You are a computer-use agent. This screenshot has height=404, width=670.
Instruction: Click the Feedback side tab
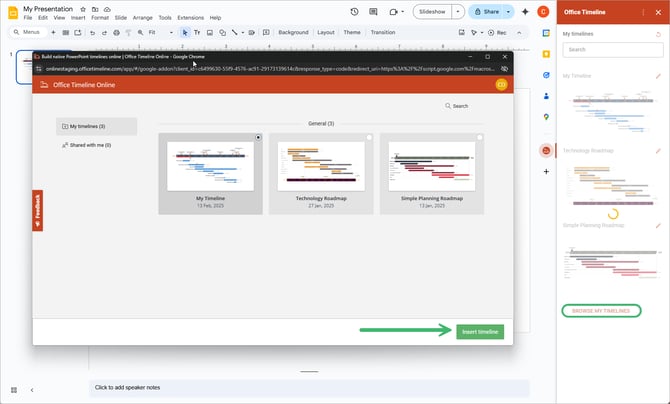pyautogui.click(x=38, y=210)
